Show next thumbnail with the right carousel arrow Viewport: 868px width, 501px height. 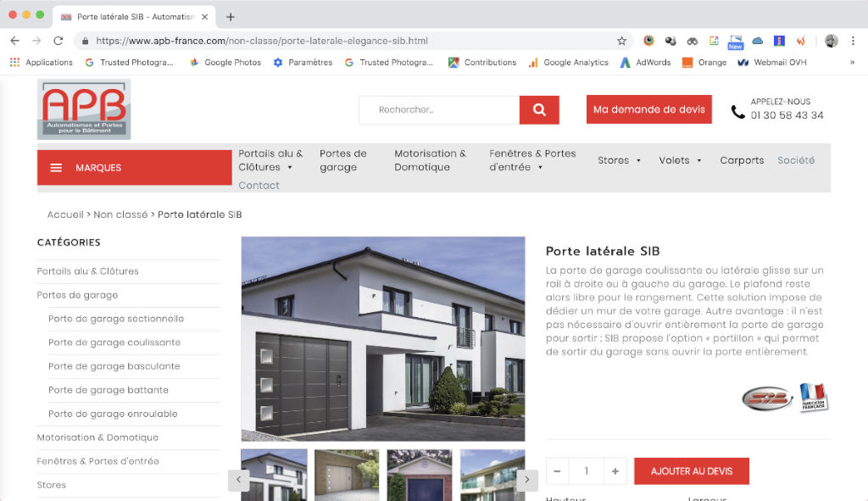pos(527,480)
